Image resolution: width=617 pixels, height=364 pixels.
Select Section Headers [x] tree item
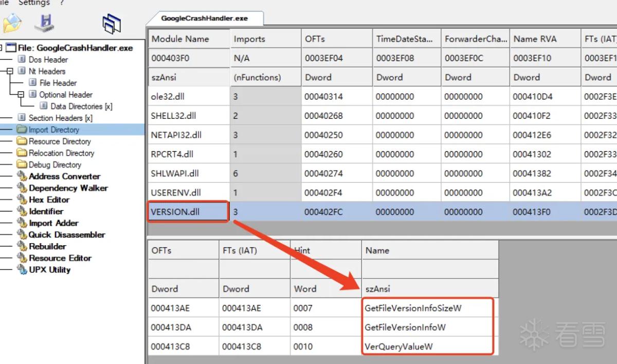(x=61, y=118)
